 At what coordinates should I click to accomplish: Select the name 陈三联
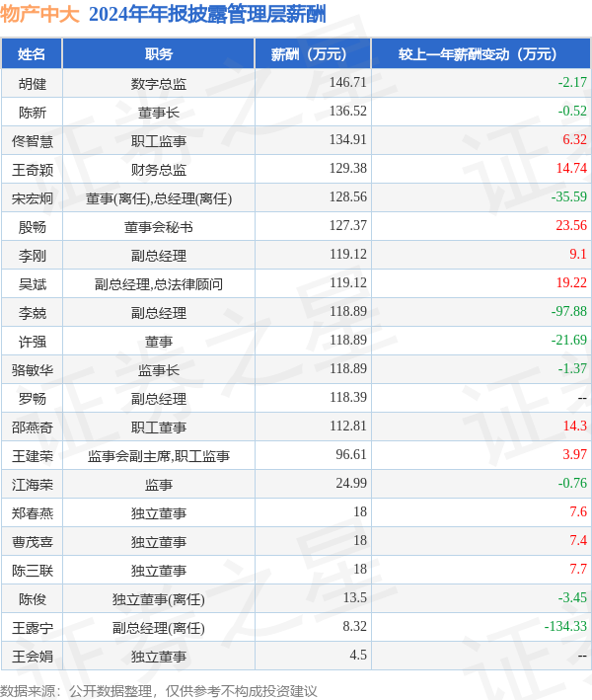click(33, 570)
